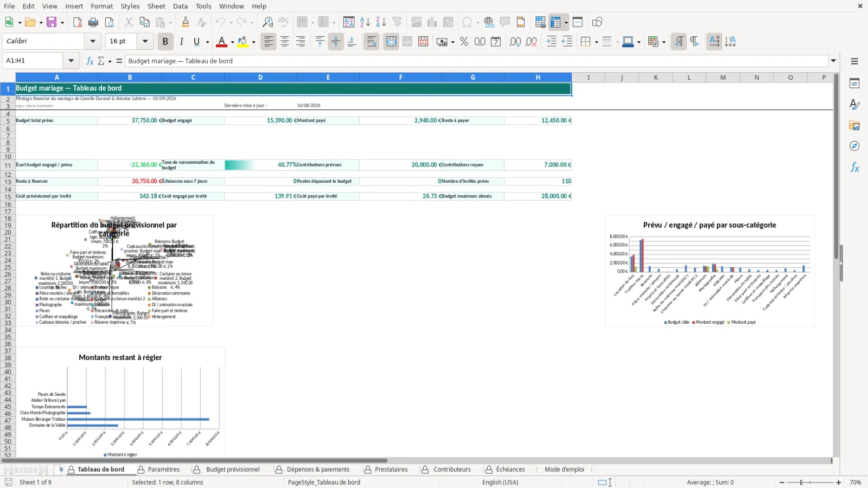Sort ascending
Image resolution: width=868 pixels, height=488 pixels.
(365, 22)
